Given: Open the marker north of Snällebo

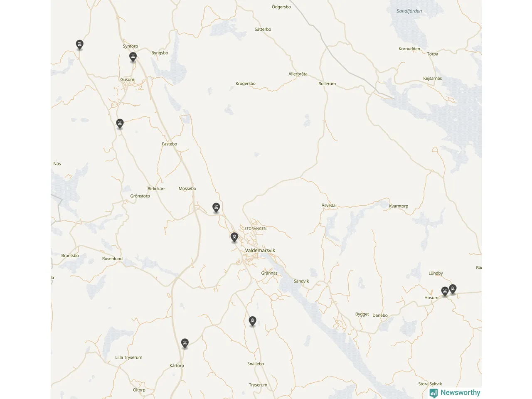Looking at the screenshot, I should coord(252,321).
